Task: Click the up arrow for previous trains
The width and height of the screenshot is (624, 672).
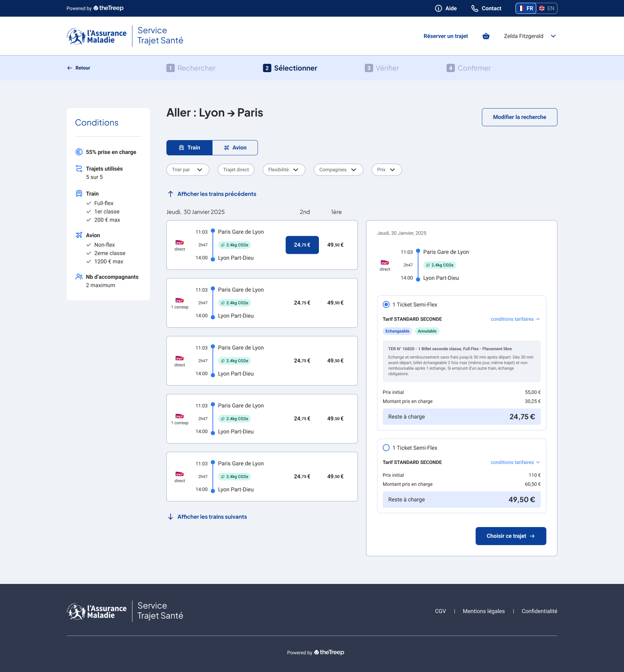Action: pyautogui.click(x=171, y=194)
